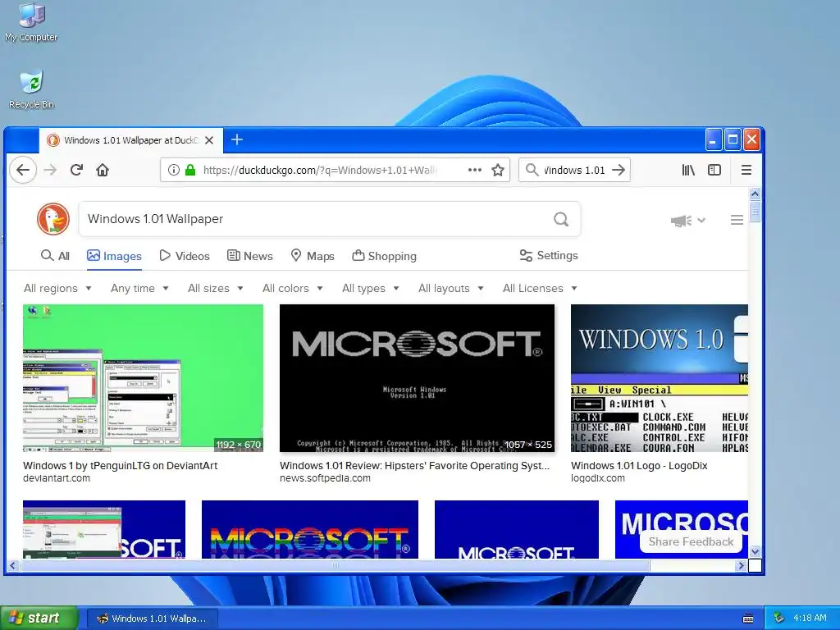Screen dimensions: 840x630
Task: Click the 'Windows 1.01 Review: Hipsters' Favorite' title
Action: pyautogui.click(x=414, y=466)
